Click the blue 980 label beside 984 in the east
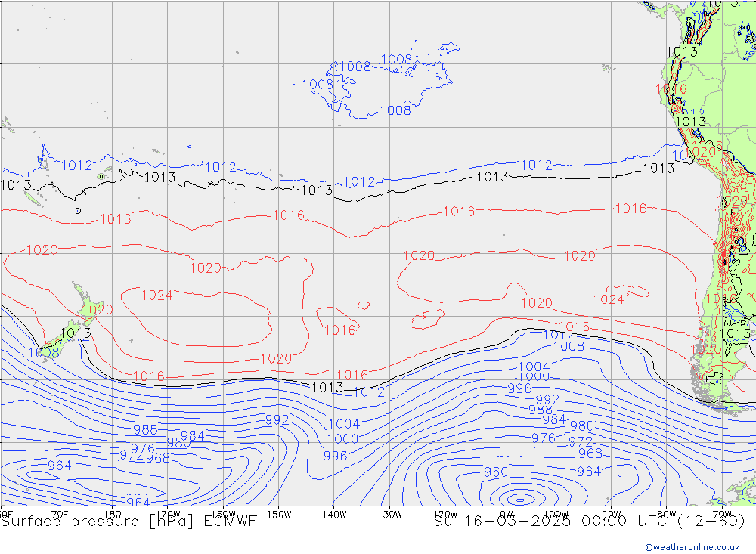The height and width of the screenshot is (554, 756). coord(582,426)
